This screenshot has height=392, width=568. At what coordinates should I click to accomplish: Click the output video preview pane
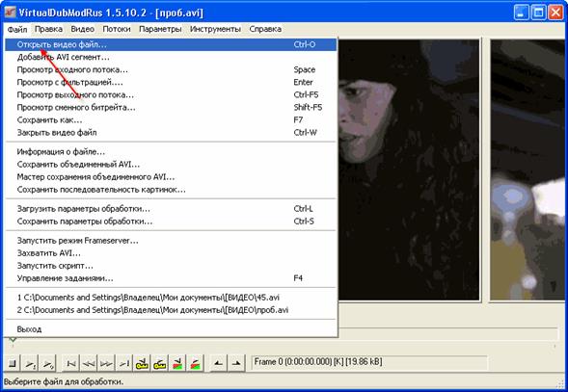click(x=528, y=170)
